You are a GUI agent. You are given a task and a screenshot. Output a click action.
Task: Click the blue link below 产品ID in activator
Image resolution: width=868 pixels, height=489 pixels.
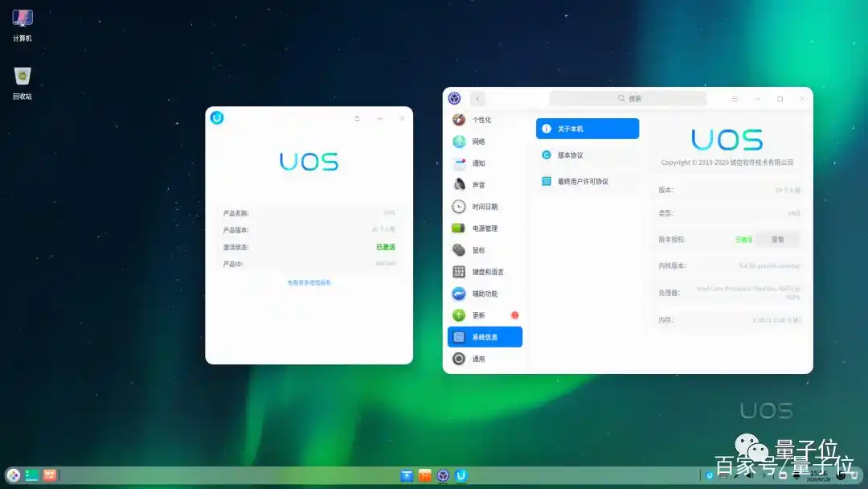pos(309,282)
